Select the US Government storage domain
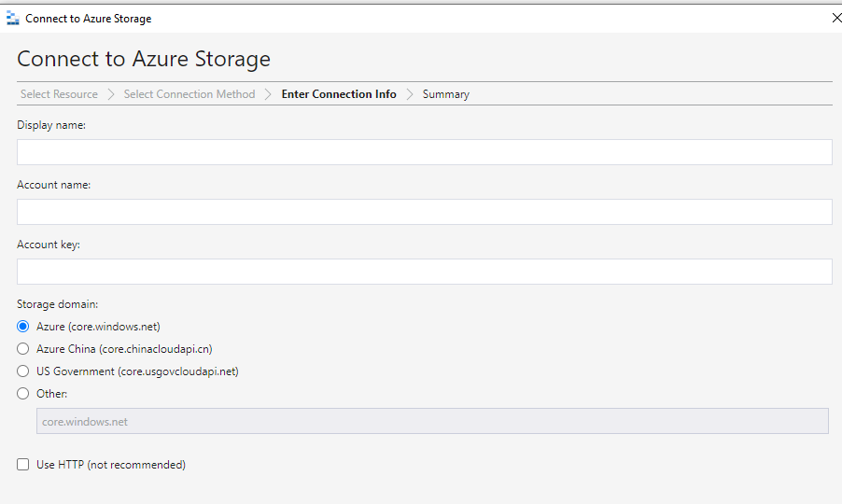Image resolution: width=842 pixels, height=504 pixels. tap(22, 371)
